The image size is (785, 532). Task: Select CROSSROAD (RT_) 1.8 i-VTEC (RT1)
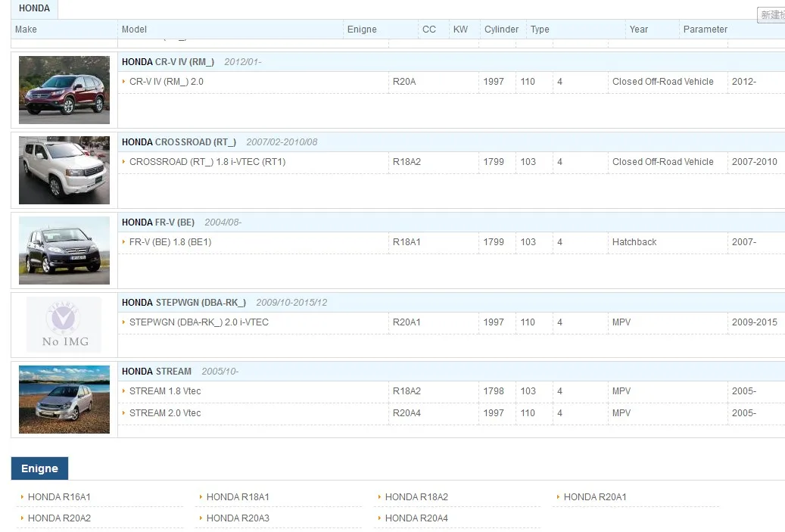(x=207, y=162)
